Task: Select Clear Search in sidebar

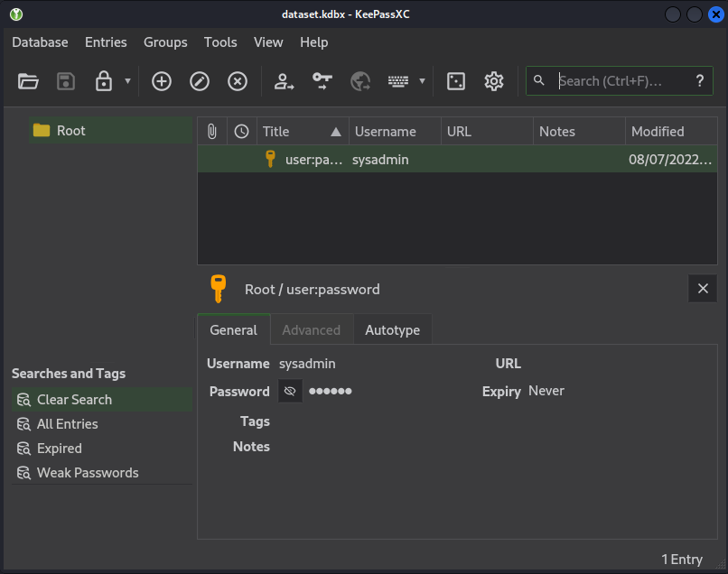Action: pos(102,400)
